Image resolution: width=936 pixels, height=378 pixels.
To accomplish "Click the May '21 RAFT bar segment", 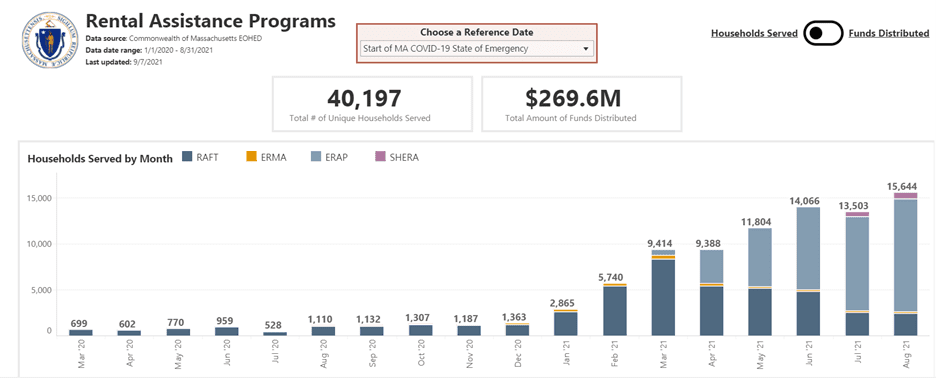I will [760, 312].
